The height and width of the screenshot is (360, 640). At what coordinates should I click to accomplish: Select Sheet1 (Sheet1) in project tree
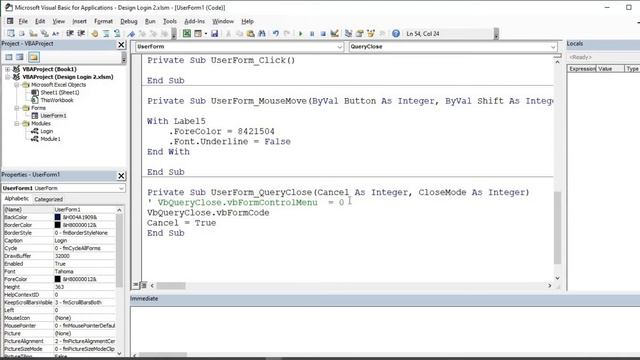pyautogui.click(x=60, y=93)
